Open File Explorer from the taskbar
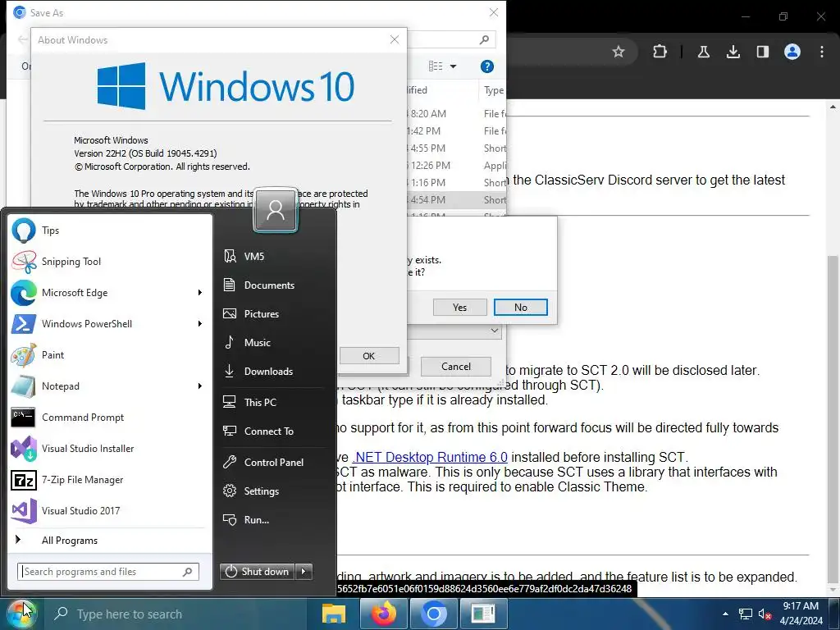This screenshot has height=630, width=840. [x=333, y=614]
